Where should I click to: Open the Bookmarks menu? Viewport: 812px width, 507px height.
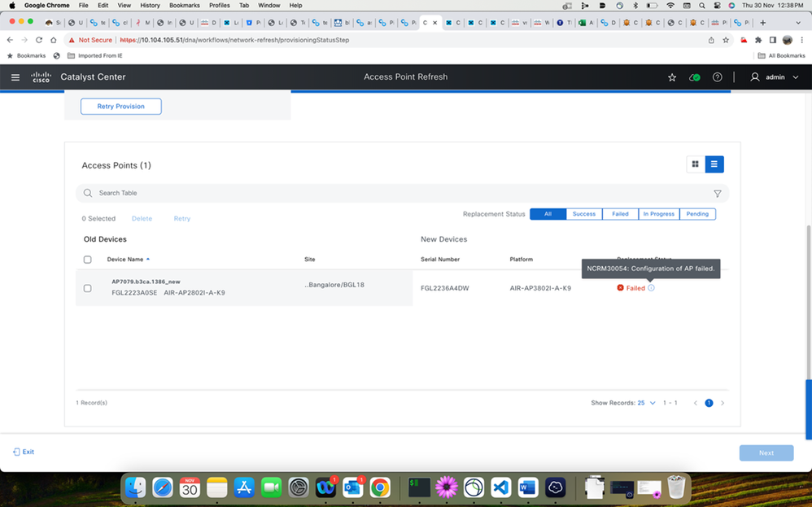(x=185, y=5)
